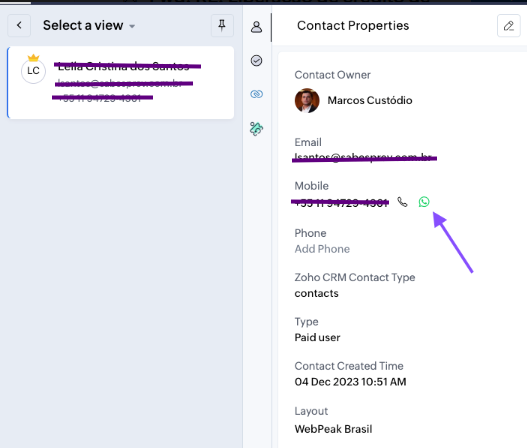Click the contacts CRM type value
Screen dimensions: 527x448
[316, 293]
